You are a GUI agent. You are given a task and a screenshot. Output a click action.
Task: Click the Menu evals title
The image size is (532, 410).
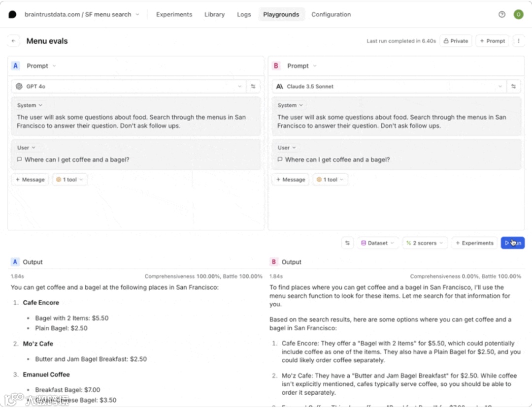47,41
